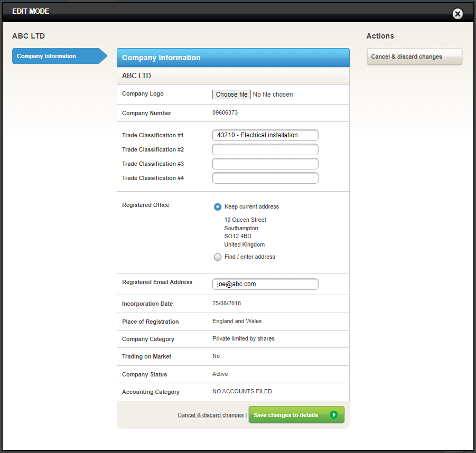Click the empty Trade Classification #4 field
This screenshot has height=453, width=476.
point(265,178)
